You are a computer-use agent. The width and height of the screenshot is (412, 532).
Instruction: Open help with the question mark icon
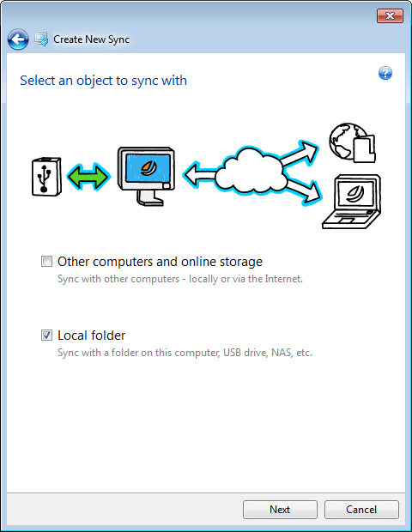coord(385,73)
